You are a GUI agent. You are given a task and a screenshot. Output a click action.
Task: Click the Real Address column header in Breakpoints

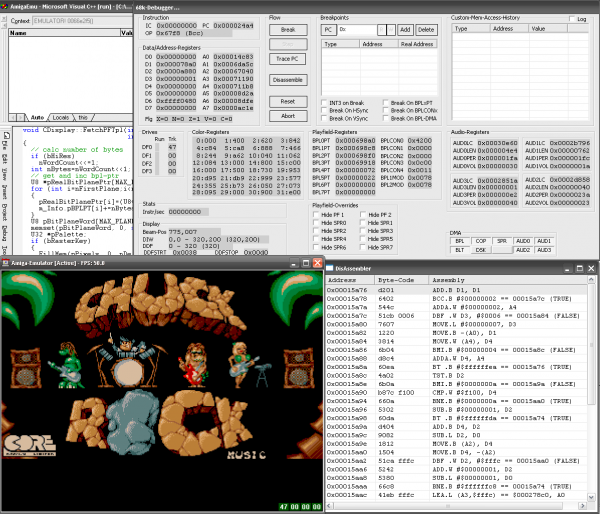[417, 44]
